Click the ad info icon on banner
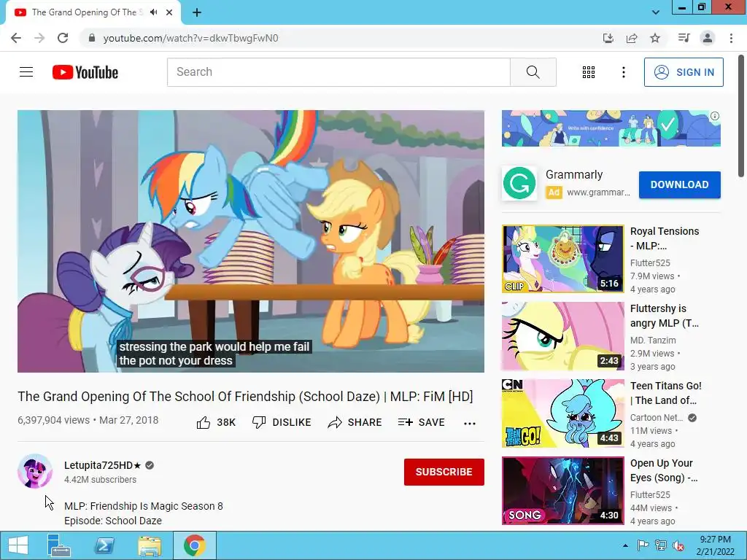 pos(715,116)
